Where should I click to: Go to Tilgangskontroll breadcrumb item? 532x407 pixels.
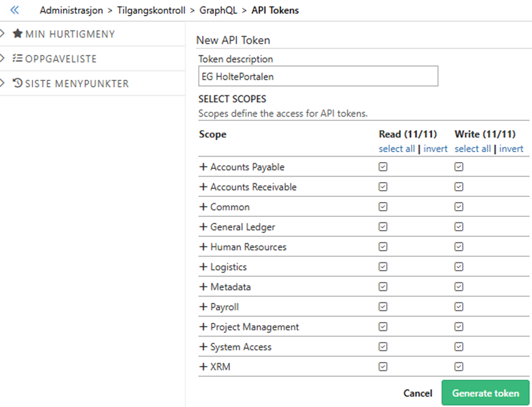[151, 10]
